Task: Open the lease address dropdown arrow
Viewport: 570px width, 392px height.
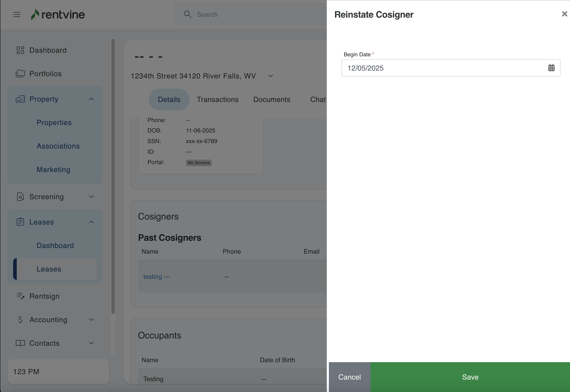Action: coord(271,76)
